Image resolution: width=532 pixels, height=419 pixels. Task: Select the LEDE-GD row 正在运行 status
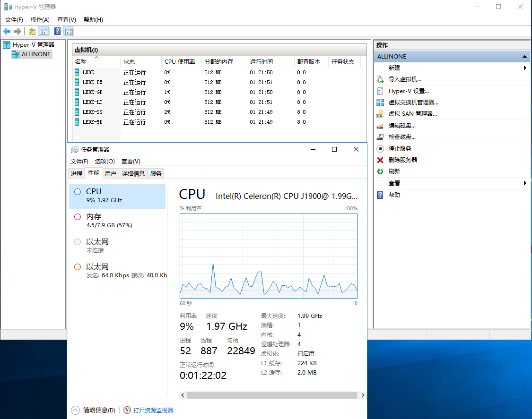(x=134, y=92)
